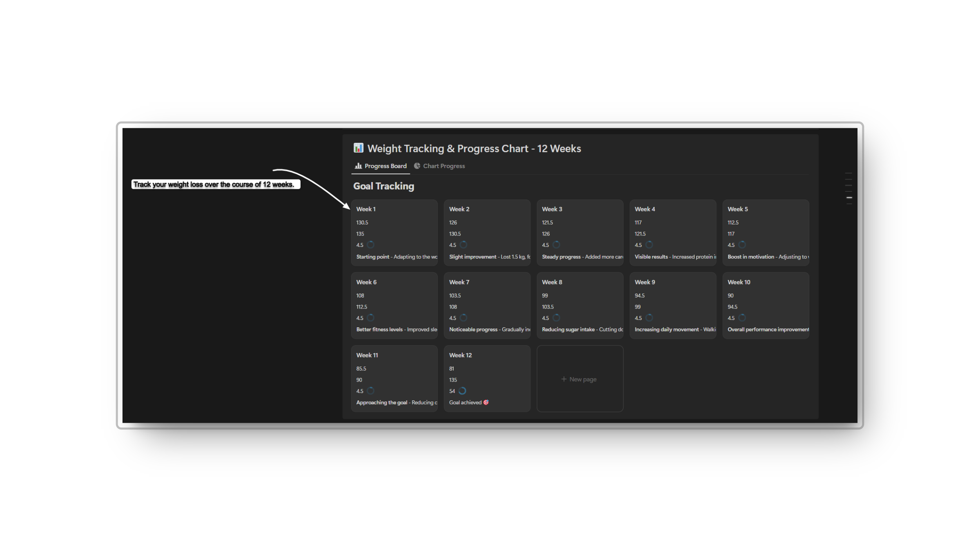
Task: Click the 135 value in Week 1 card
Action: (360, 234)
